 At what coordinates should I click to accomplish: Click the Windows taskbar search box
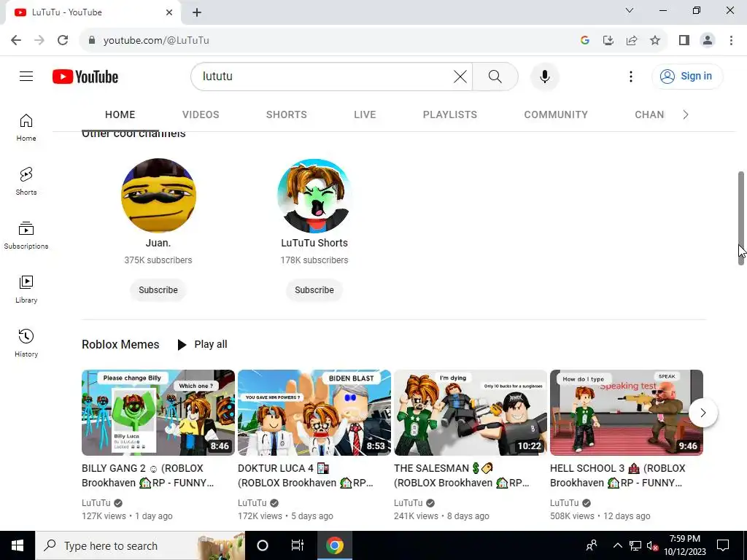click(140, 545)
